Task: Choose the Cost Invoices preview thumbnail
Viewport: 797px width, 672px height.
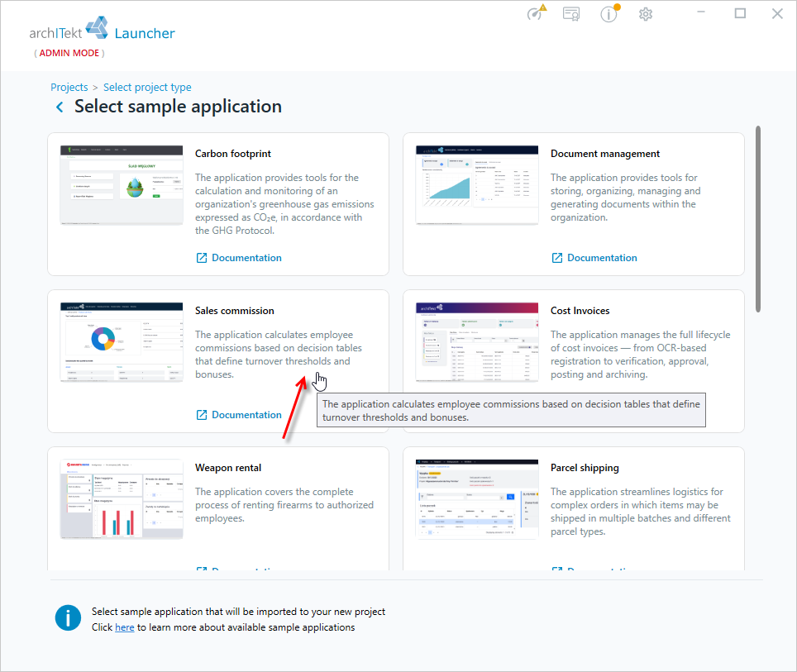Action: (x=477, y=342)
